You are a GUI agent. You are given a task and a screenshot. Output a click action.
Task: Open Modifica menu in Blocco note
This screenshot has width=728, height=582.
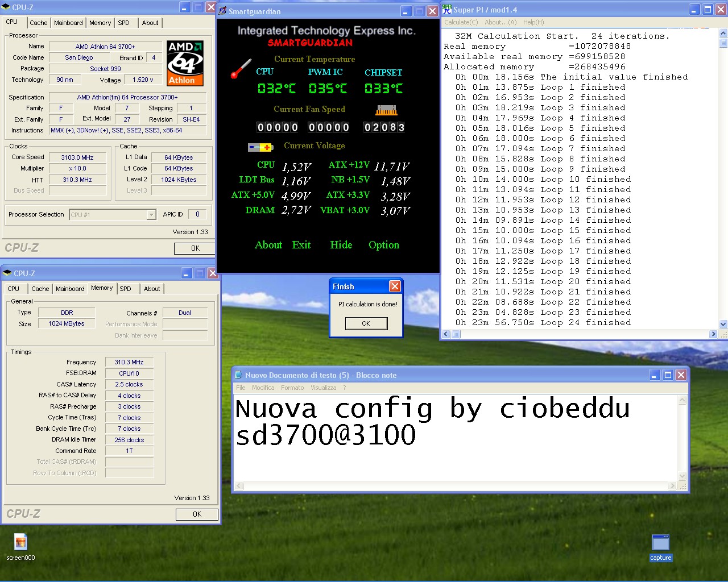click(x=263, y=388)
